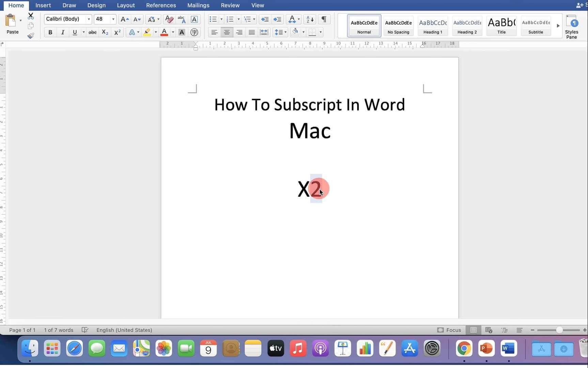Toggle bold formatting

(x=50, y=32)
